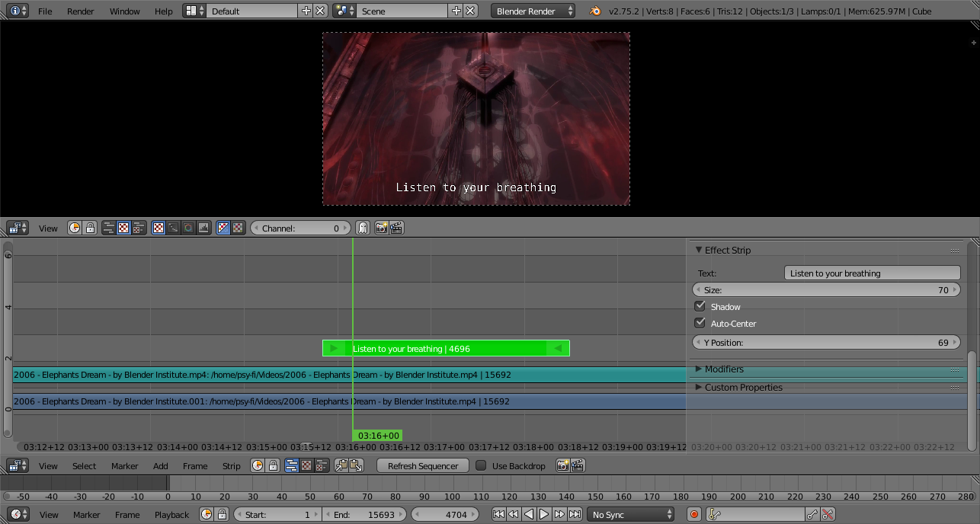Screen dimensions: 980x524
Task: Render OpenGL animation from preview header
Action: pos(396,228)
